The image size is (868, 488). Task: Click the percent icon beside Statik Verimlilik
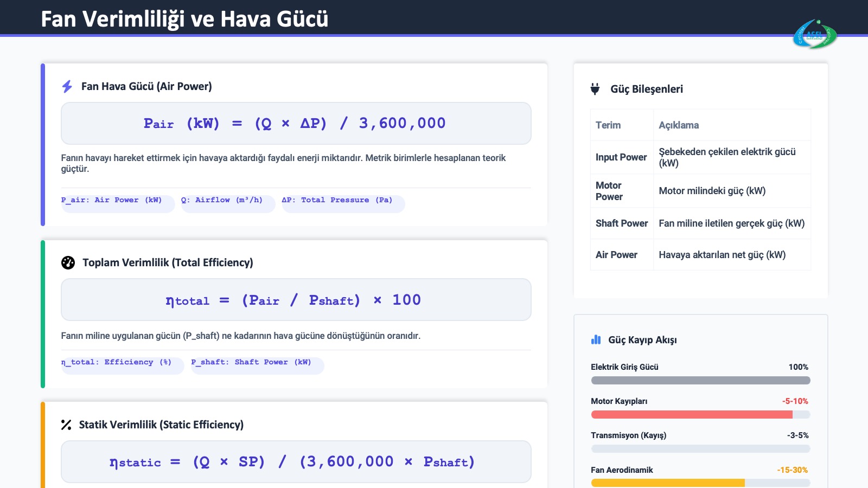point(66,425)
